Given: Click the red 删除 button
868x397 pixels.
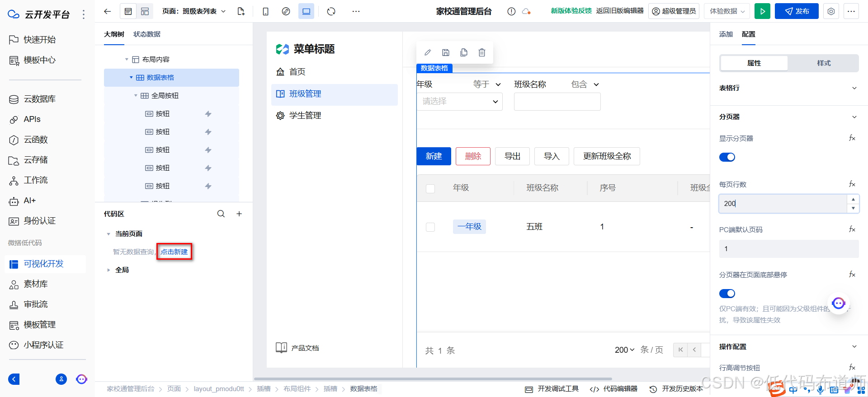Looking at the screenshot, I should [x=473, y=156].
